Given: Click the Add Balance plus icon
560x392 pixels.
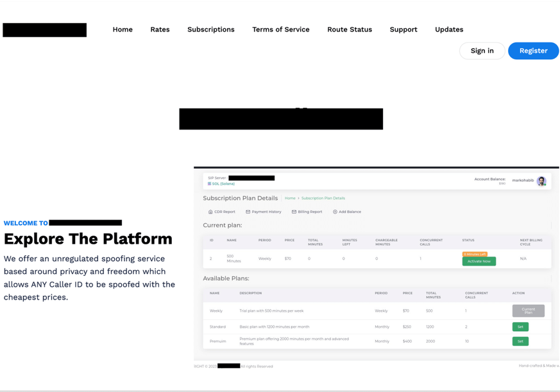Looking at the screenshot, I should pyautogui.click(x=335, y=212).
